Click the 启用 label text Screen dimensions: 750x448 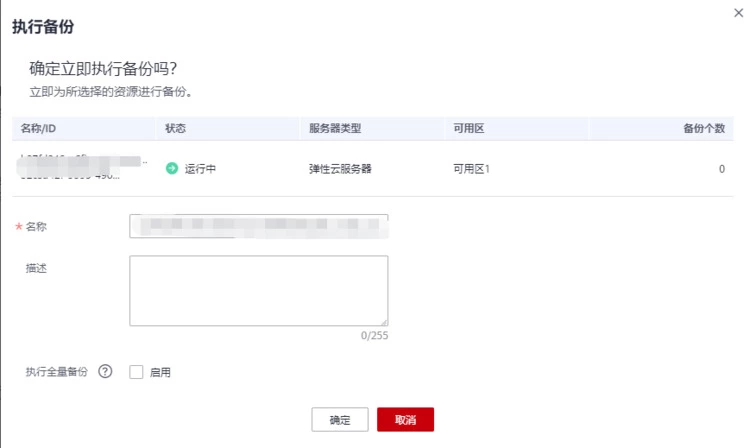pyautogui.click(x=160, y=372)
